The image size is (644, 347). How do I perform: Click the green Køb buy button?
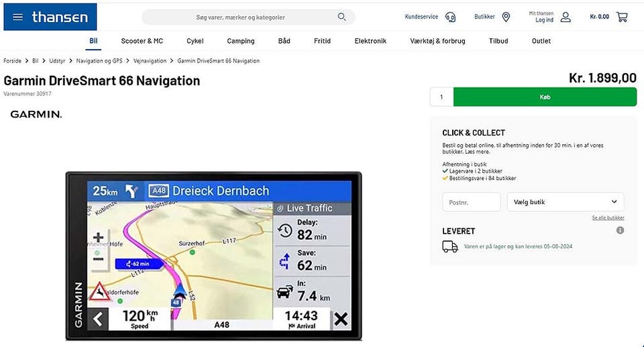coord(545,97)
